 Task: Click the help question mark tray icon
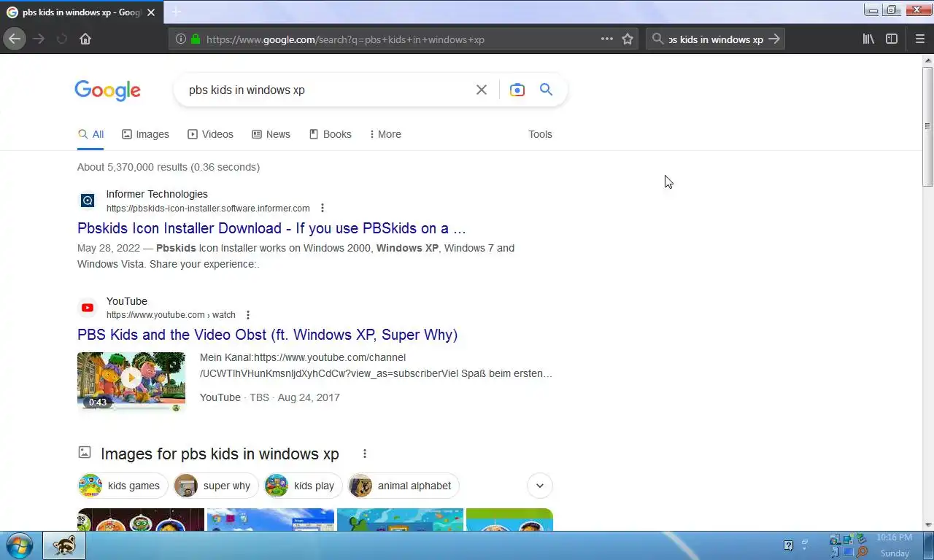788,545
